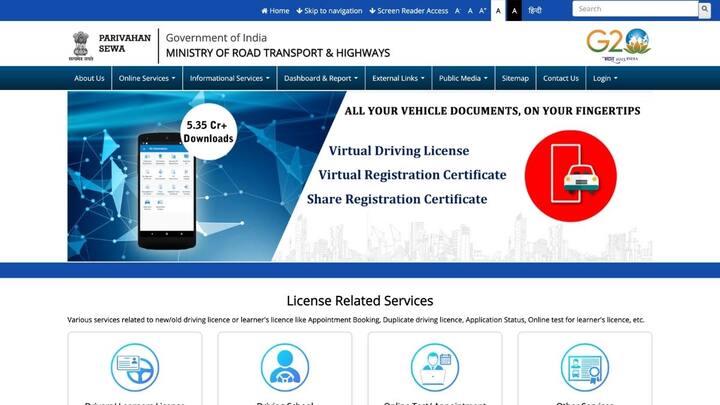
Task: Open the Drivers/Learners License service icon
Action: tap(135, 368)
